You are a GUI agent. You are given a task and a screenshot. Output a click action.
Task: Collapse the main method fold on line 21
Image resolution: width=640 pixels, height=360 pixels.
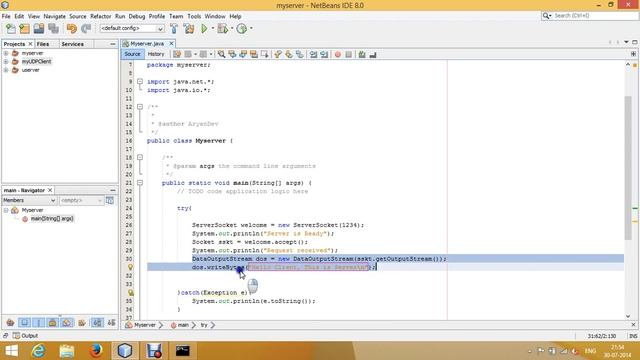(140, 183)
